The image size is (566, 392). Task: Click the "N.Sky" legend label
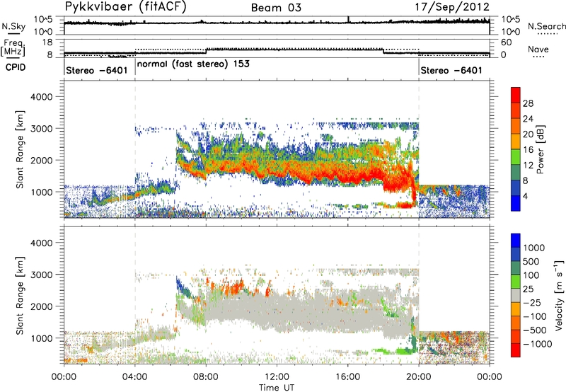13,26
